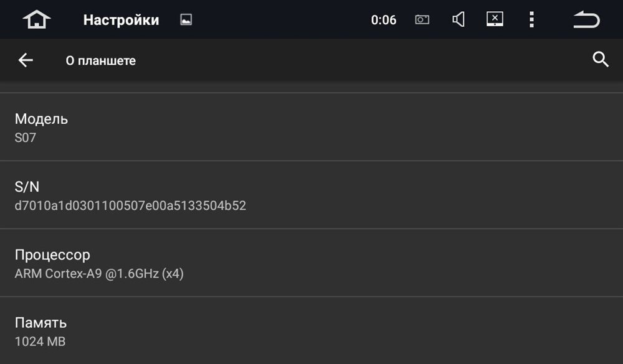
Task: Select the S/N label
Action: tap(27, 187)
